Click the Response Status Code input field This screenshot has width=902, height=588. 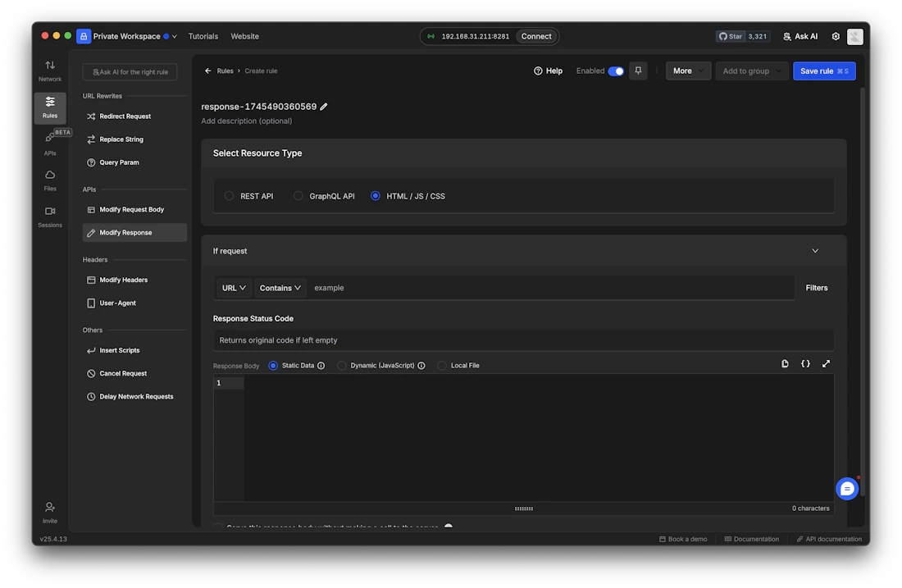coord(522,340)
